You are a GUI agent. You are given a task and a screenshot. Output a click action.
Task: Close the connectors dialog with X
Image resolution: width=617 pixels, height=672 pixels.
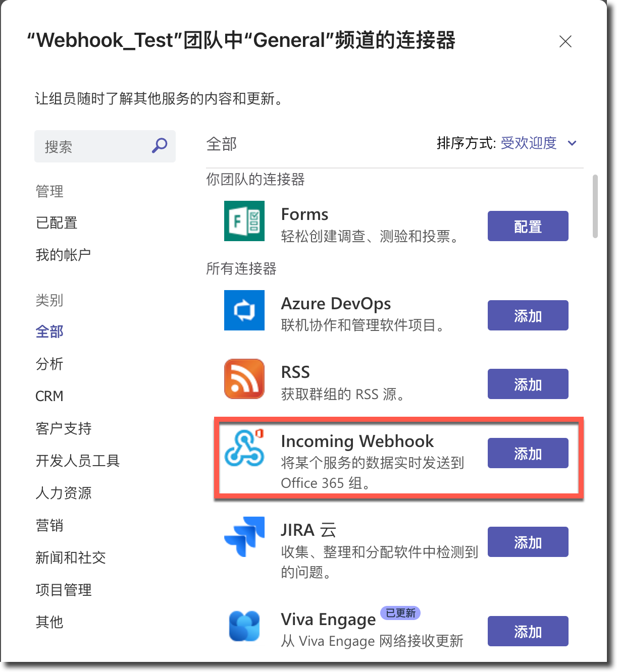pyautogui.click(x=565, y=41)
